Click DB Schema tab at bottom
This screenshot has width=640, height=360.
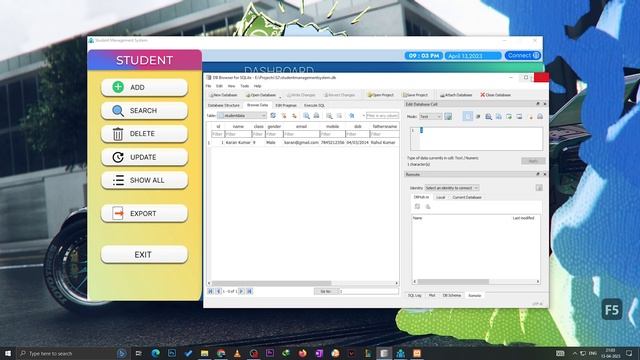click(452, 295)
